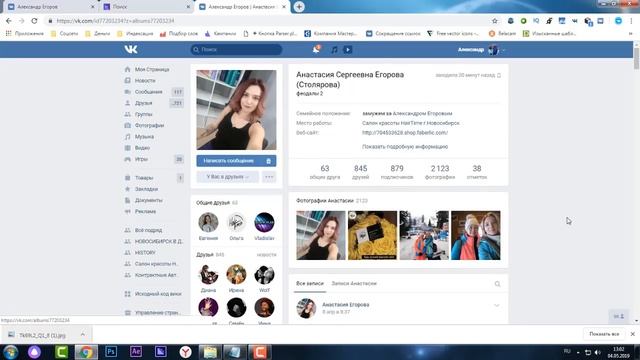Expand the У Вас в друзьях dropdown

click(x=227, y=177)
